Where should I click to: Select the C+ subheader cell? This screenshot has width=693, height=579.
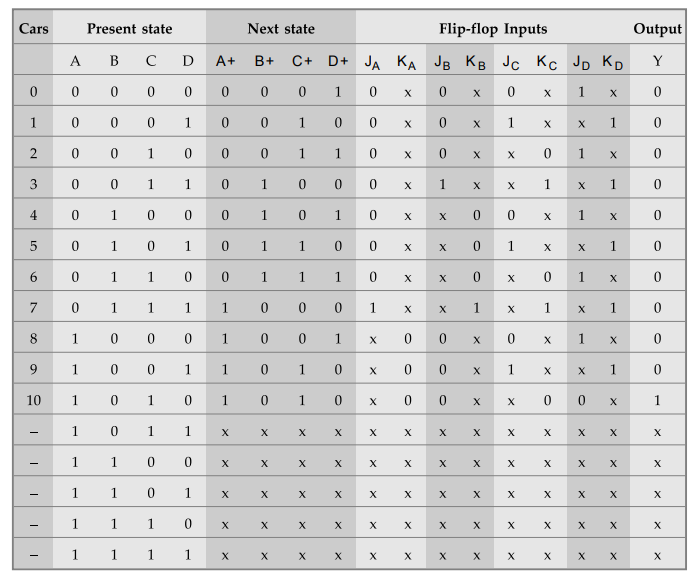302,61
